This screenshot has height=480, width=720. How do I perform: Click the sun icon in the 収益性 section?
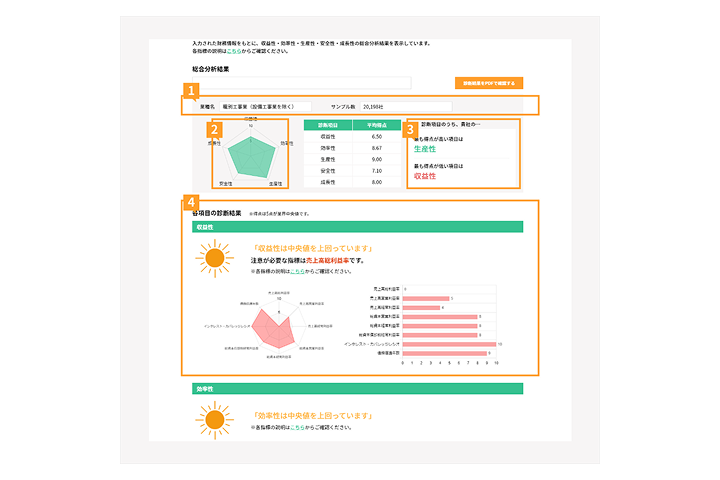(x=213, y=259)
